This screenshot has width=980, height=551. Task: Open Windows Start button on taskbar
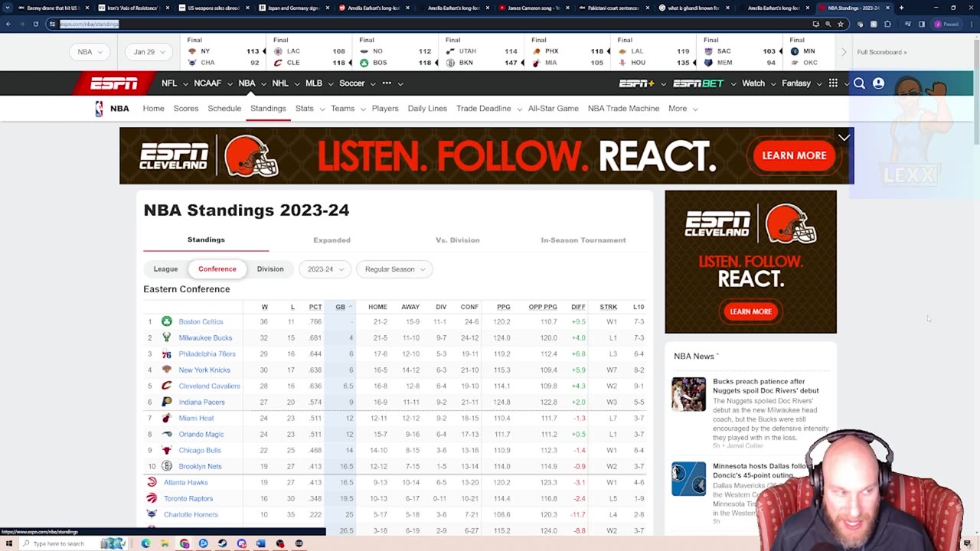[8, 543]
